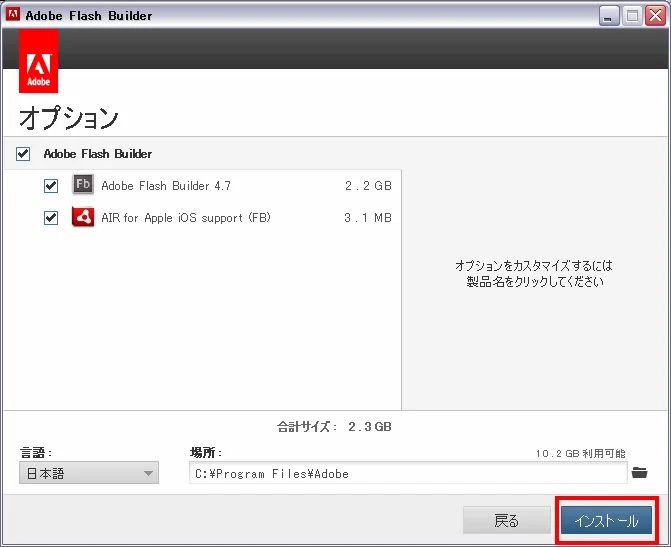The image size is (671, 547).
Task: Click the オプション heading
Action: click(68, 118)
